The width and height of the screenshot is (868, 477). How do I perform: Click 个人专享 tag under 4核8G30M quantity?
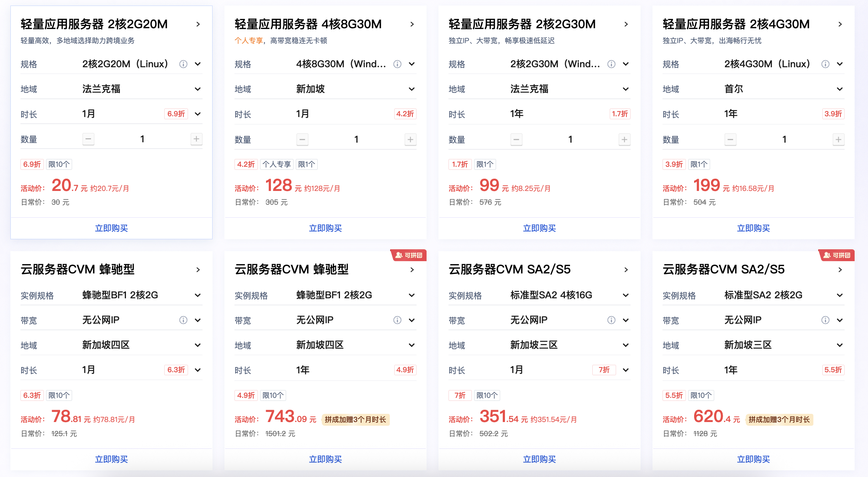coord(277,164)
